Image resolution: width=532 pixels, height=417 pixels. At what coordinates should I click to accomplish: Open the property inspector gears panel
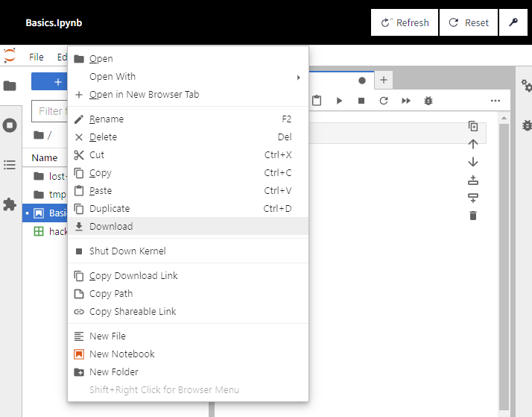[526, 85]
